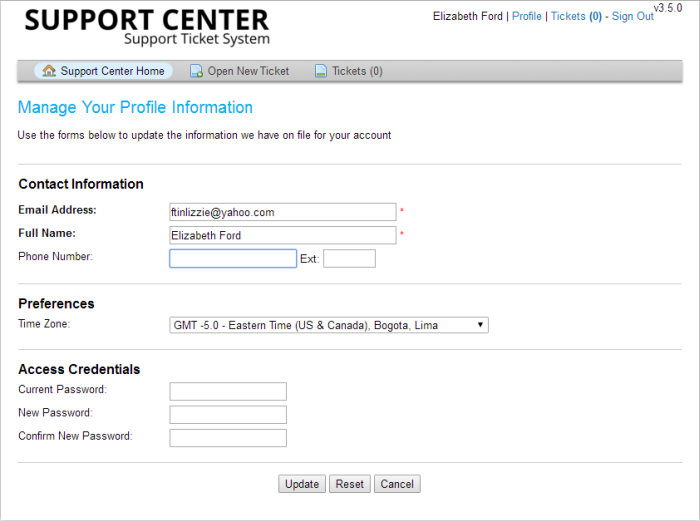Click the Tickets (0) document icon in navbar
Viewport: 700px width, 521px height.
[x=321, y=71]
